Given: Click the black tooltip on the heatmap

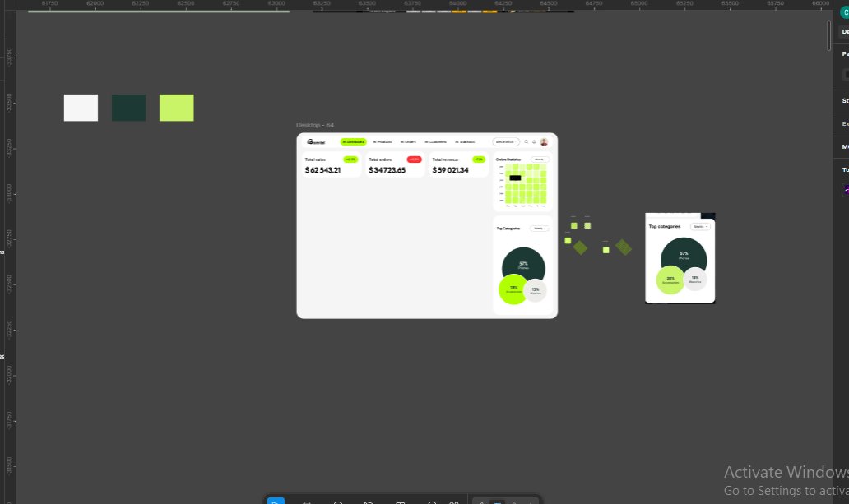Looking at the screenshot, I should (515, 178).
